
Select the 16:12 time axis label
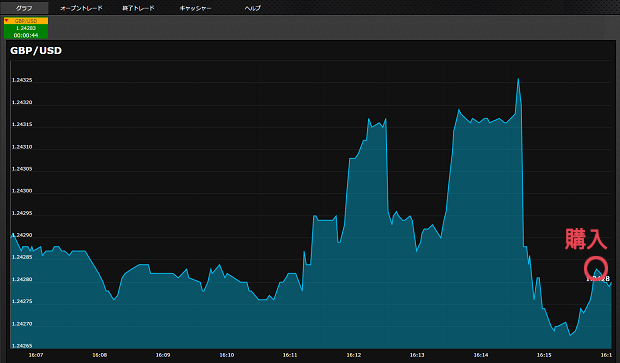click(353, 355)
